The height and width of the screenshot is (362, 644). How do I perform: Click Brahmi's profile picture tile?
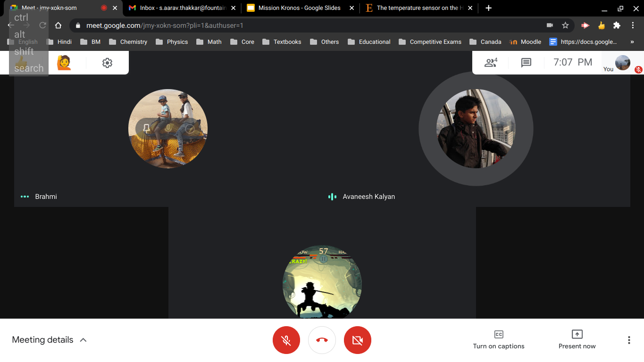coord(168,129)
